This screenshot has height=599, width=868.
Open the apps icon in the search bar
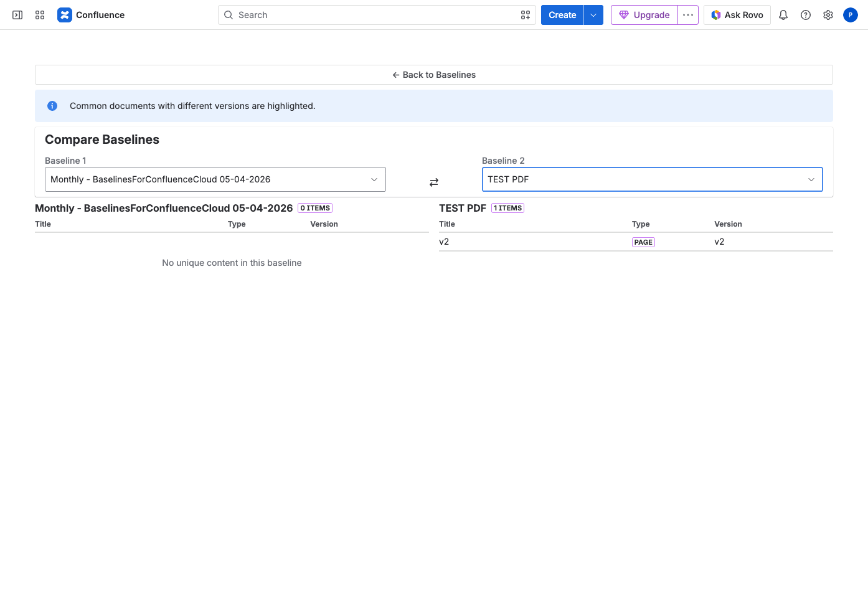coord(526,15)
